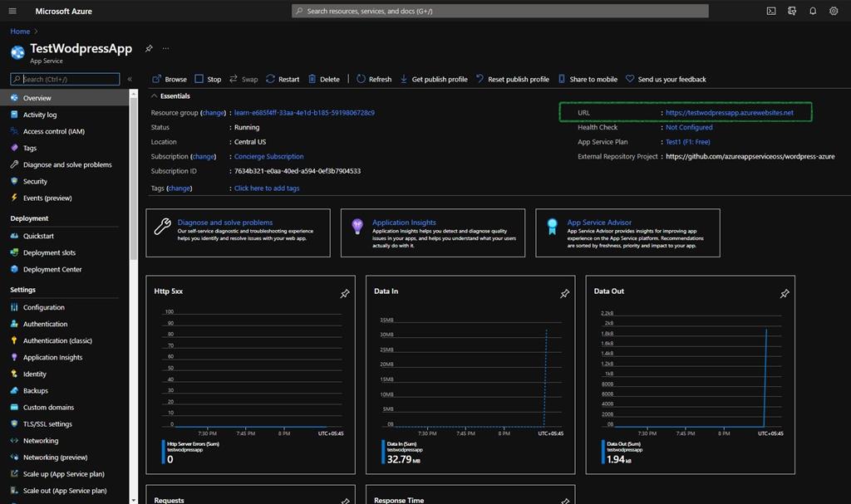Pin the Data In chart
Screen dimensions: 851x504
(564, 293)
